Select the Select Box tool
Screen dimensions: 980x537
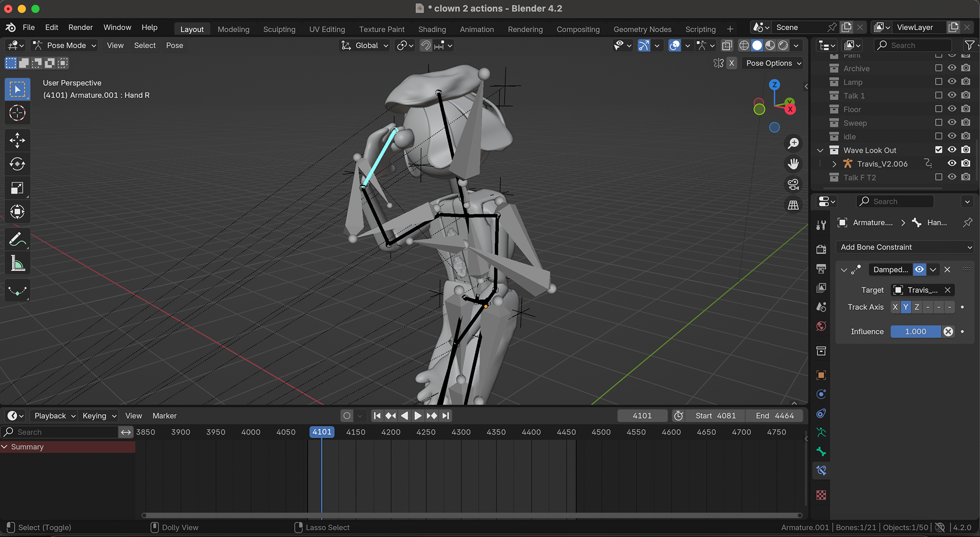17,89
